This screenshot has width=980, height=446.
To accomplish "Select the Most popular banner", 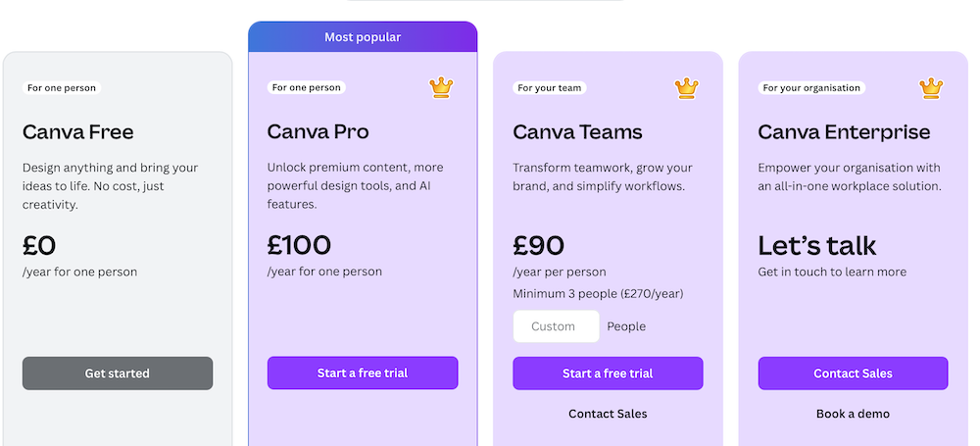I will 363,37.
